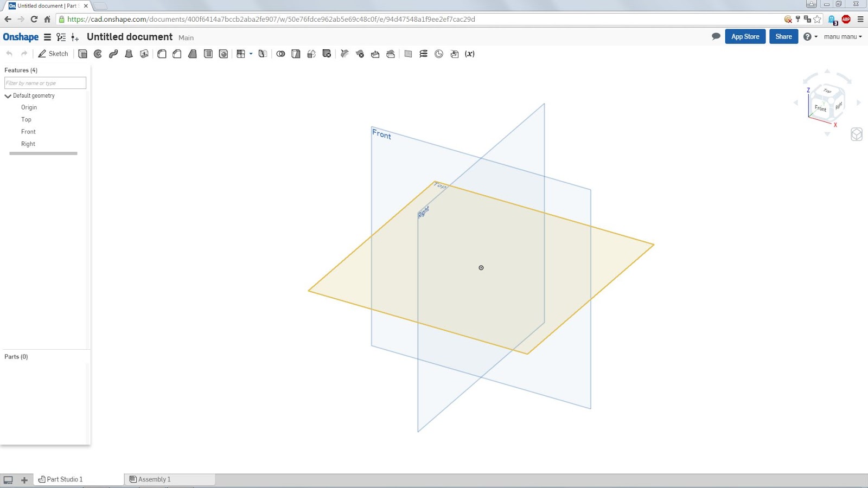This screenshot has height=488, width=868.
Task: Click the Share button
Action: pyautogui.click(x=783, y=36)
